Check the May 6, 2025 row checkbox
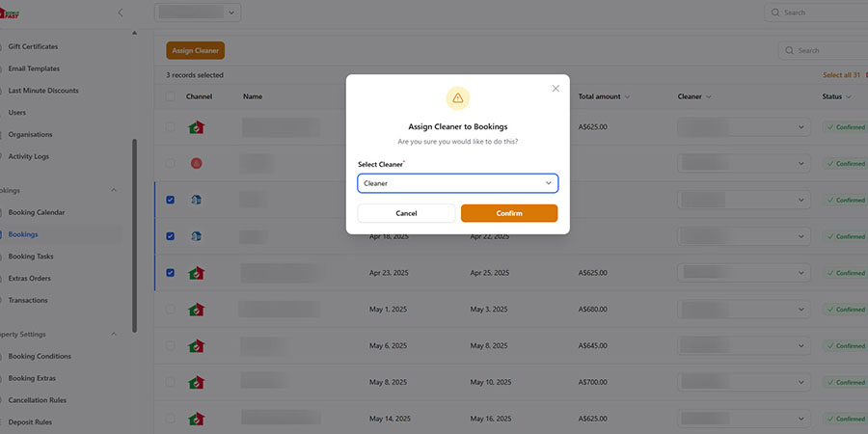The height and width of the screenshot is (434, 868). tap(171, 346)
